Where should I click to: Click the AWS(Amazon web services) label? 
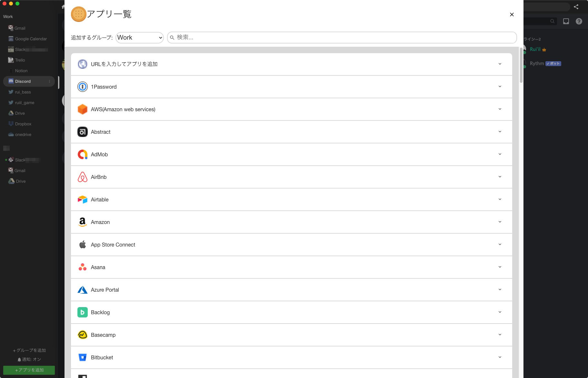(x=123, y=109)
